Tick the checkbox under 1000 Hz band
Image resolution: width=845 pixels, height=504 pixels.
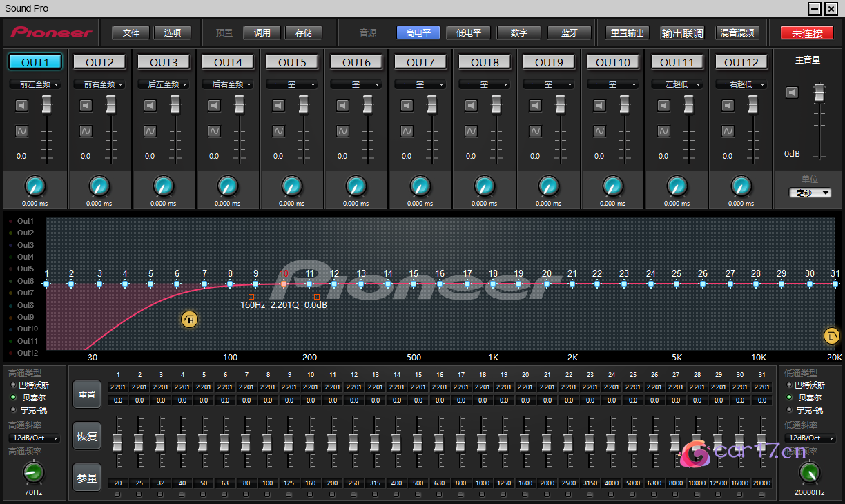(x=483, y=494)
